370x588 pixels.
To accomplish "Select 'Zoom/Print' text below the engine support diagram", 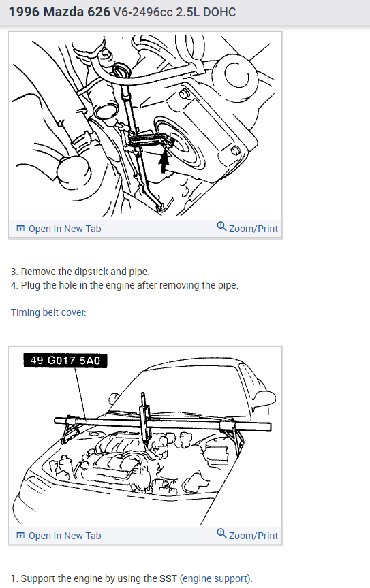I will (253, 536).
